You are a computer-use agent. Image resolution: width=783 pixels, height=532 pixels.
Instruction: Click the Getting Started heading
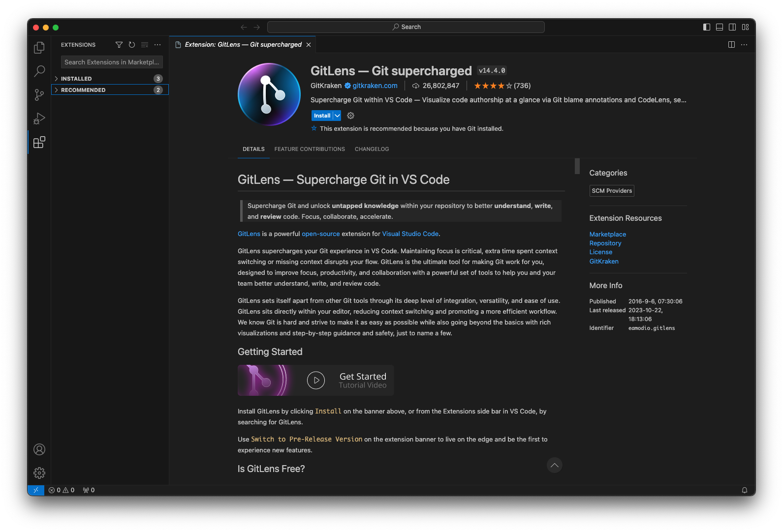pos(270,352)
